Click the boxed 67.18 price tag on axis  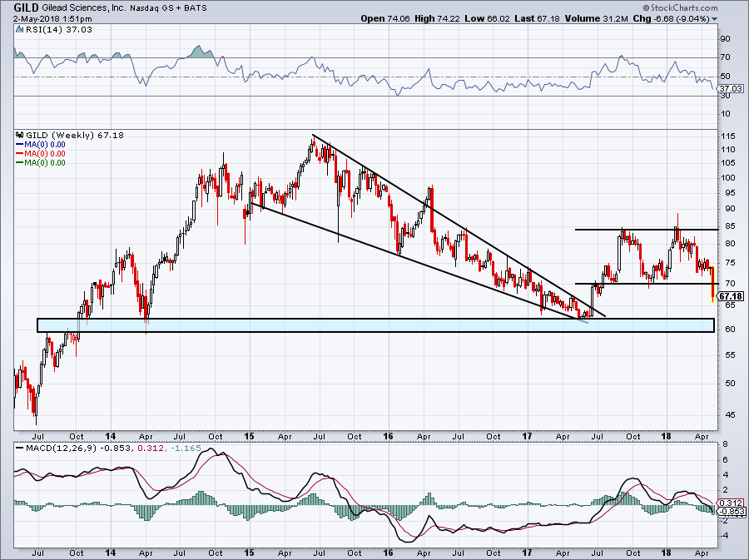pos(732,296)
